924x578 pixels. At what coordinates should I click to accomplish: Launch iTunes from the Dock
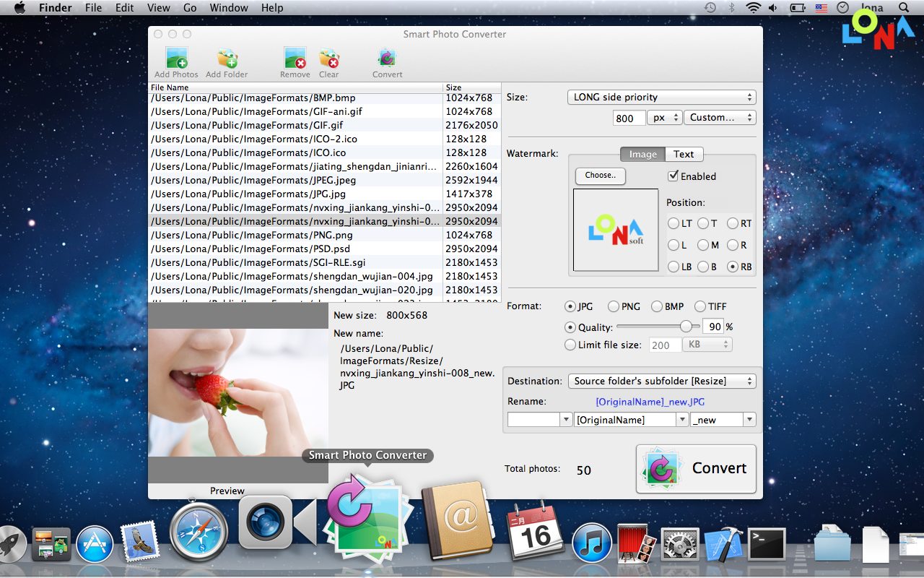click(591, 543)
